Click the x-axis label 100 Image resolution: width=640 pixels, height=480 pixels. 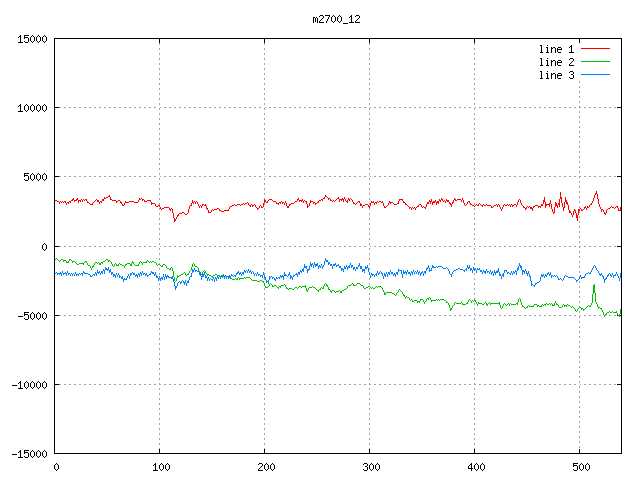point(161,467)
